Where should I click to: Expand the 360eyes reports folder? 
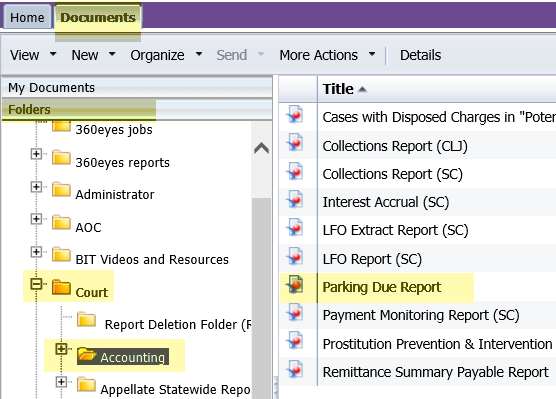point(36,154)
